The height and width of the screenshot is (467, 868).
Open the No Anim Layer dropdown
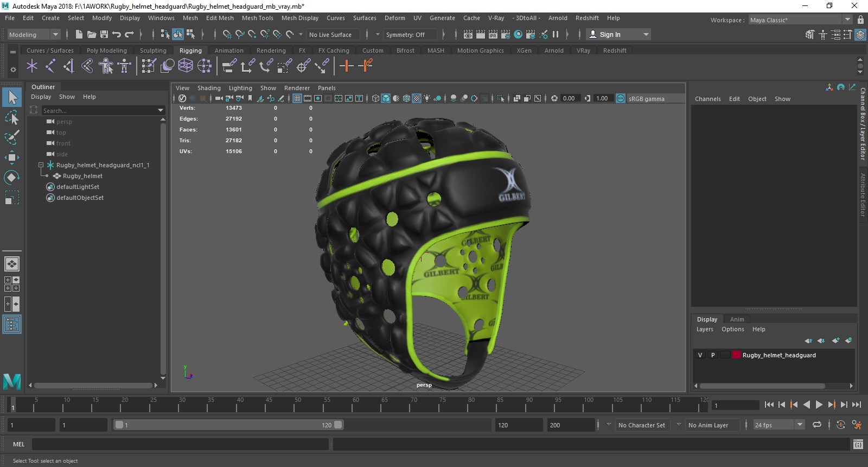[x=712, y=425]
